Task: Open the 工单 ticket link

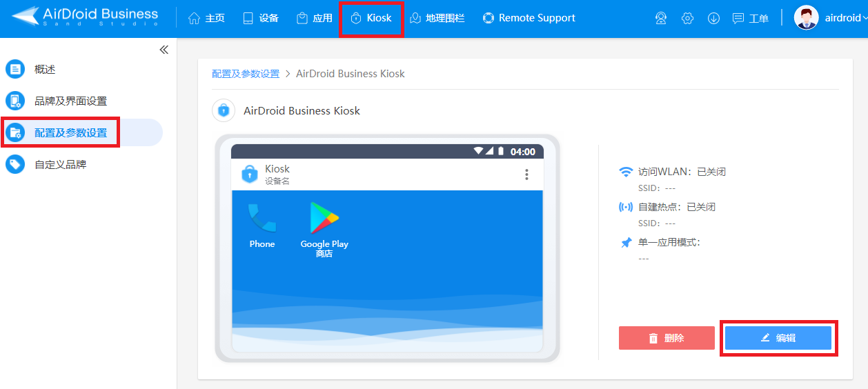Action: (750, 19)
